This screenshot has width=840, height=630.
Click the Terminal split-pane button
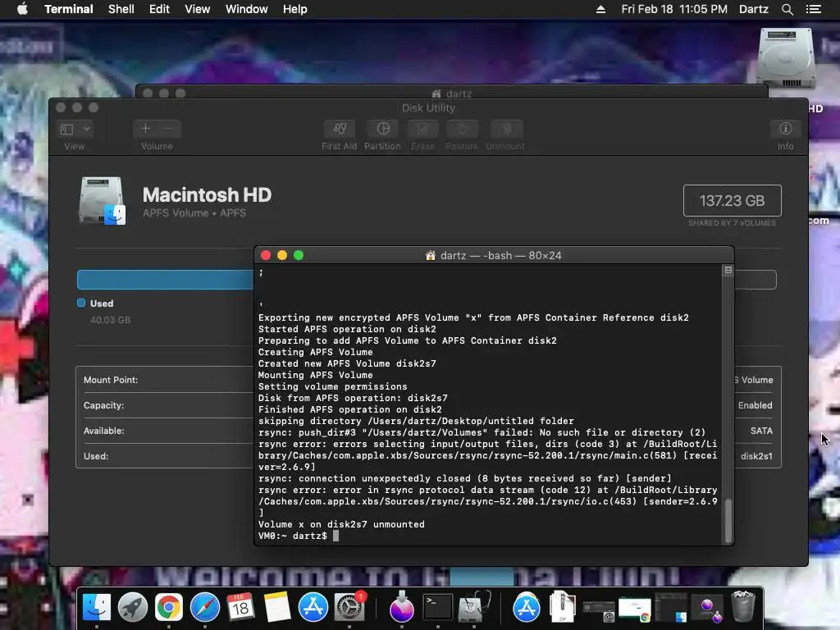pyautogui.click(x=728, y=270)
